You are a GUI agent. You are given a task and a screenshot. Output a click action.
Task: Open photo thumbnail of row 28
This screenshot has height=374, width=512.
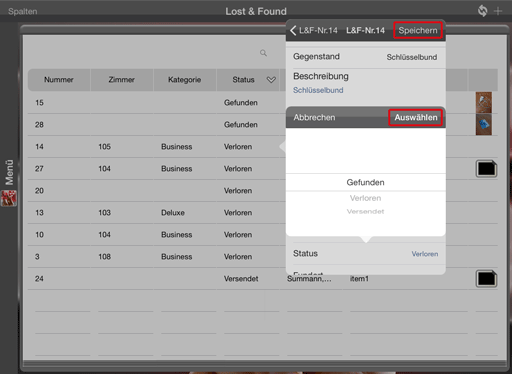point(484,124)
